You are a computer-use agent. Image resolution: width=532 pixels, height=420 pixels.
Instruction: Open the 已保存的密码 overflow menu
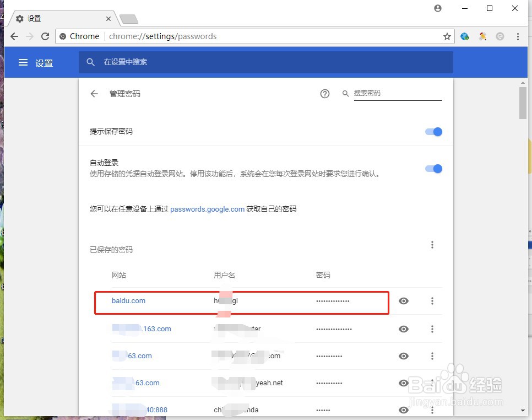tap(432, 245)
